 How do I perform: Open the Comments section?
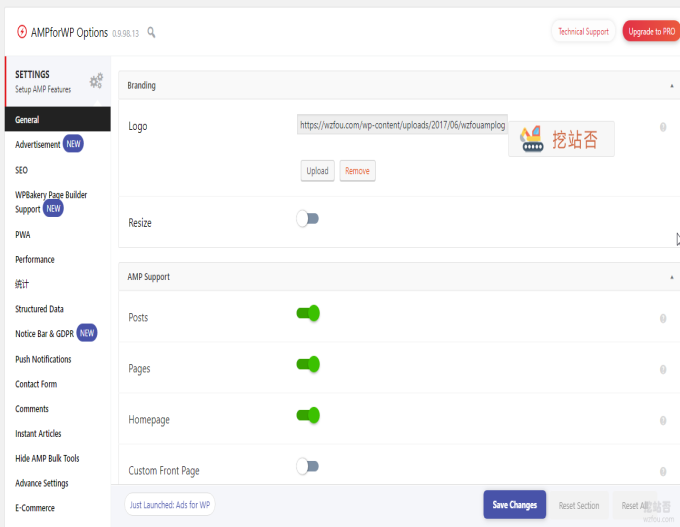(x=32, y=409)
